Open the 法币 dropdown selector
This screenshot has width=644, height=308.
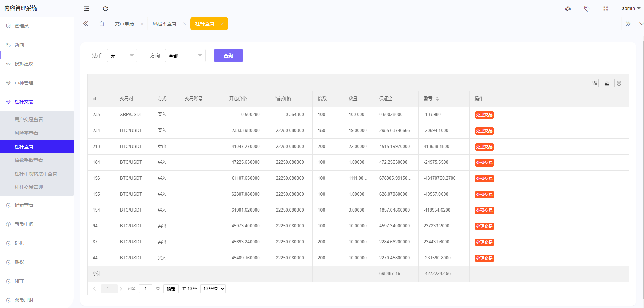point(122,55)
